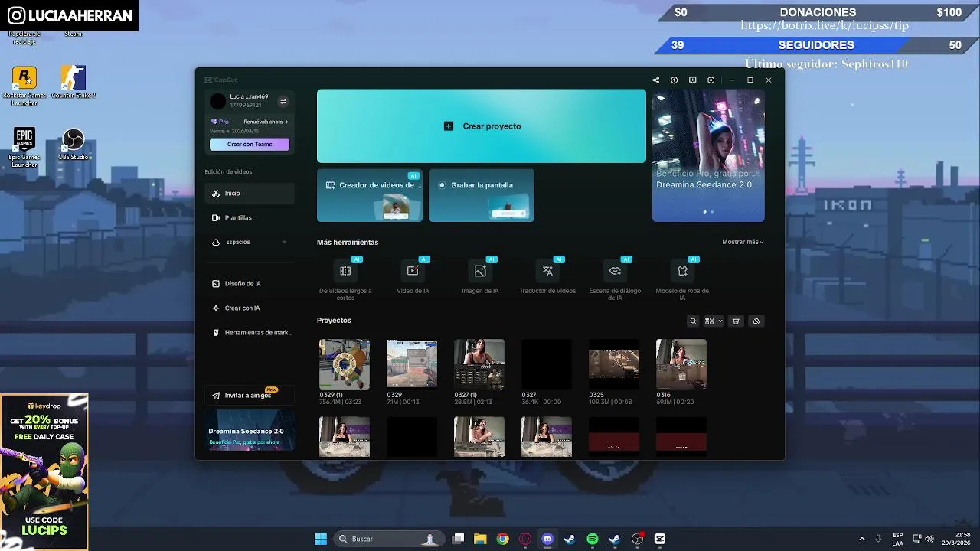The height and width of the screenshot is (551, 980).
Task: Open Opera GX from the taskbar
Action: [525, 539]
